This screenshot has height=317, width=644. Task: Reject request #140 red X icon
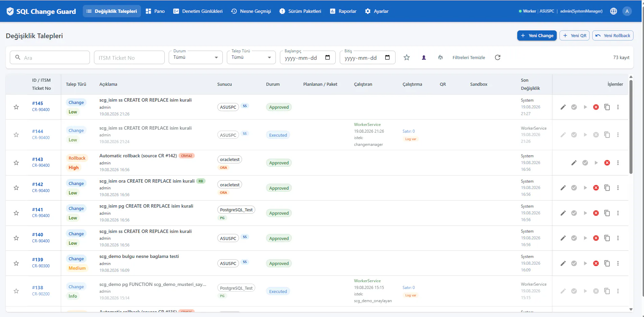coord(596,238)
